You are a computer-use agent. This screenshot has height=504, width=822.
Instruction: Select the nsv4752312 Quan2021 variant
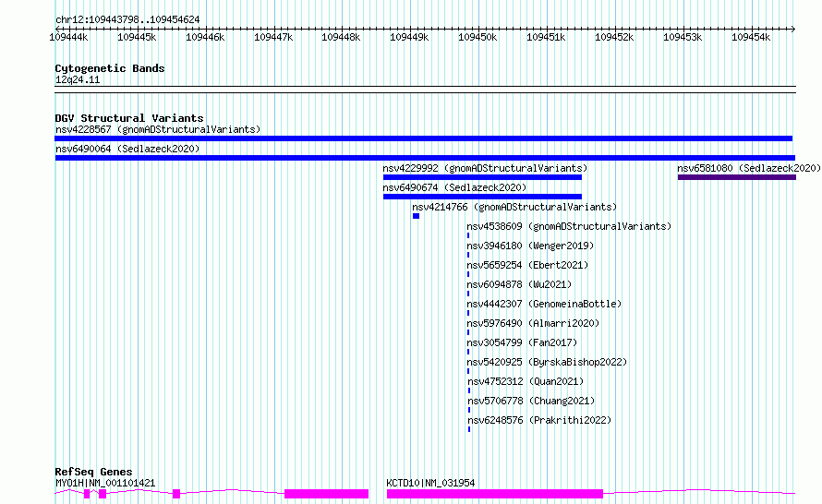point(526,381)
